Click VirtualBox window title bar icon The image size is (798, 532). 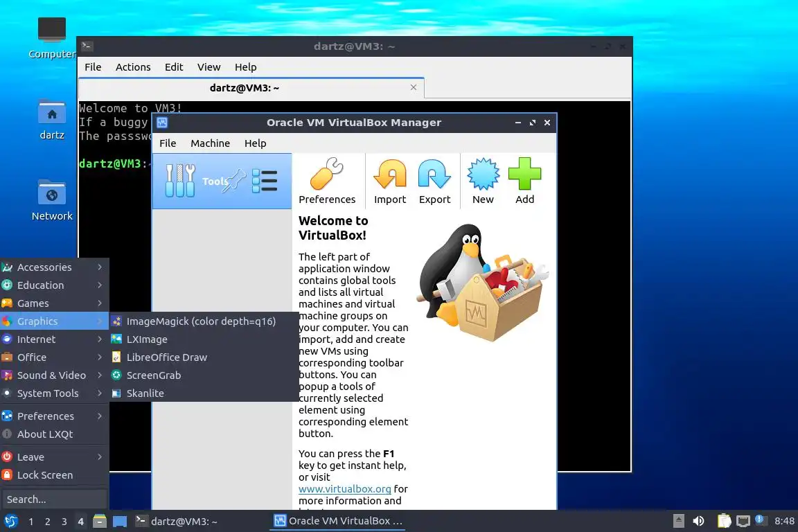[162, 122]
